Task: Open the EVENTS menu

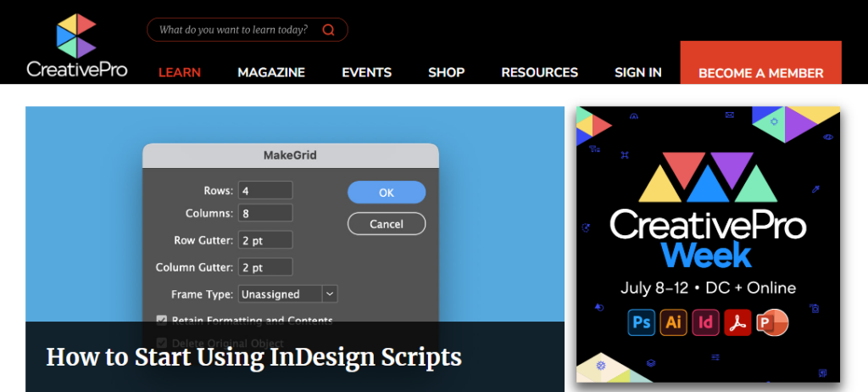Action: tap(366, 73)
